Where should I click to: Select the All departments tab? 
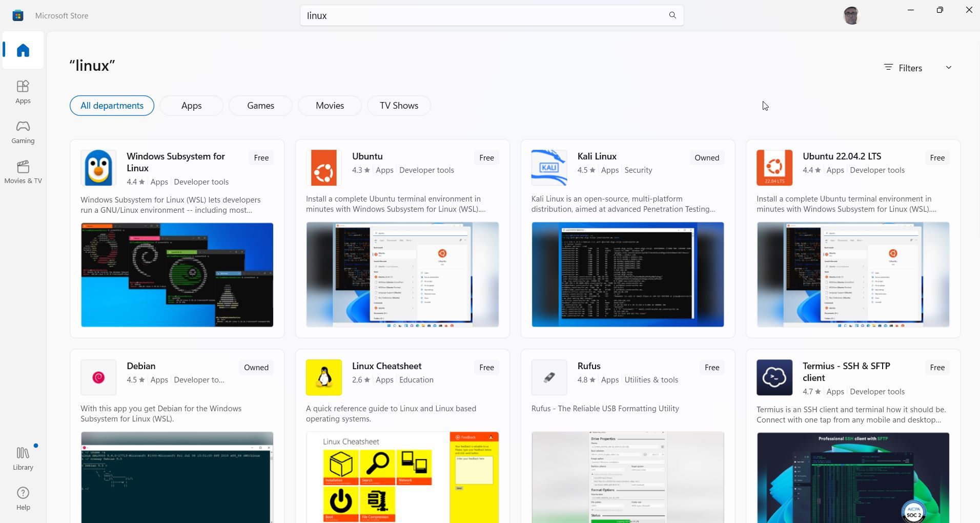click(112, 106)
